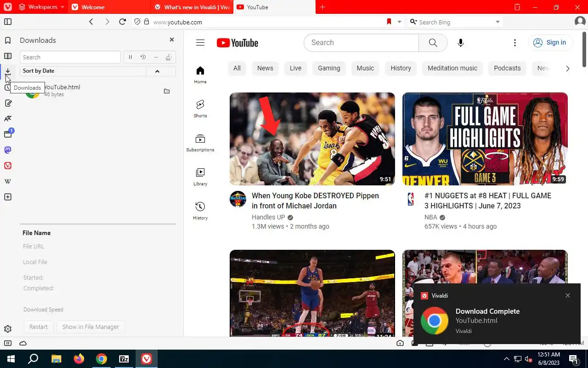Click the Sign in button
588x368 pixels.
point(550,42)
